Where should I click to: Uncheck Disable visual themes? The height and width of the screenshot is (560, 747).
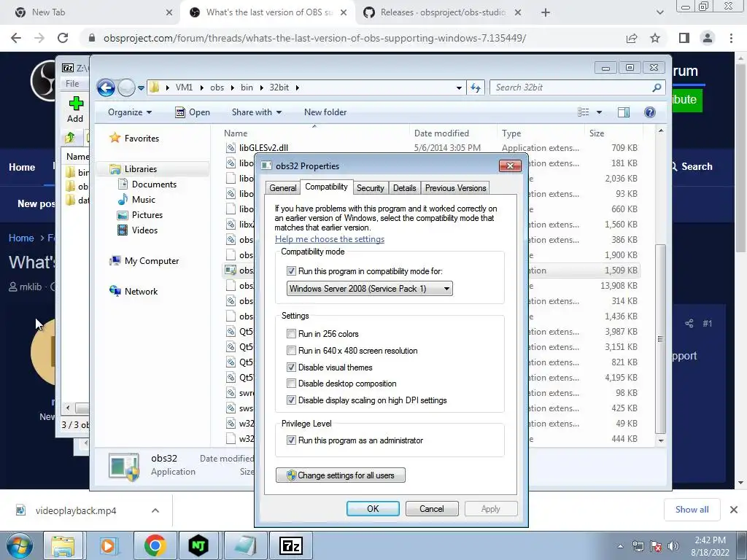tap(291, 367)
